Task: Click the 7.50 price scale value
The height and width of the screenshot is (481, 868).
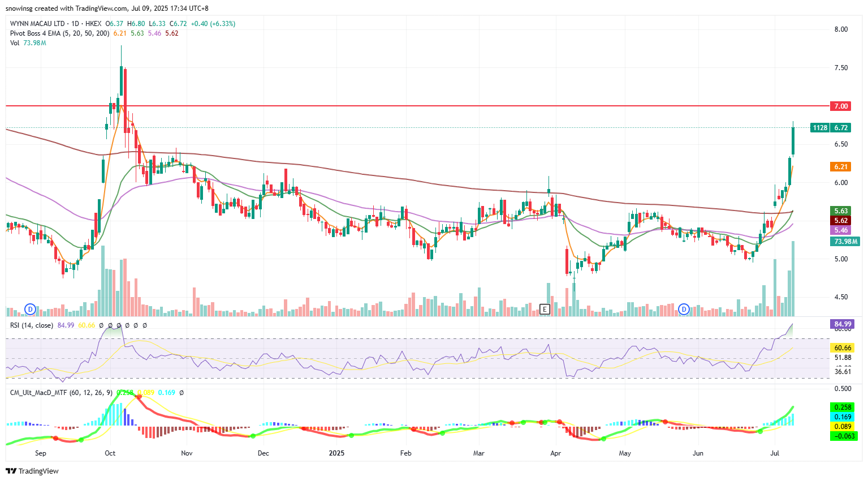Action: click(x=841, y=68)
